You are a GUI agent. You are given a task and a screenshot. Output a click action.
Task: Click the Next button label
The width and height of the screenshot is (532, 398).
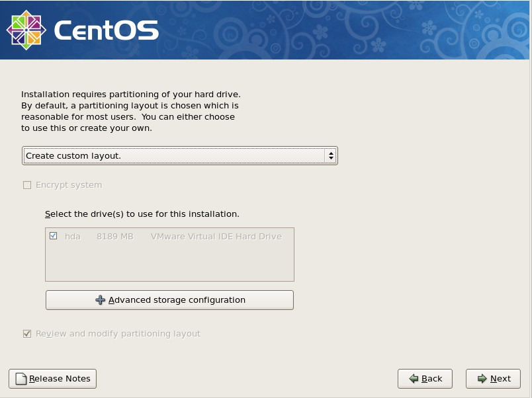pyautogui.click(x=500, y=379)
